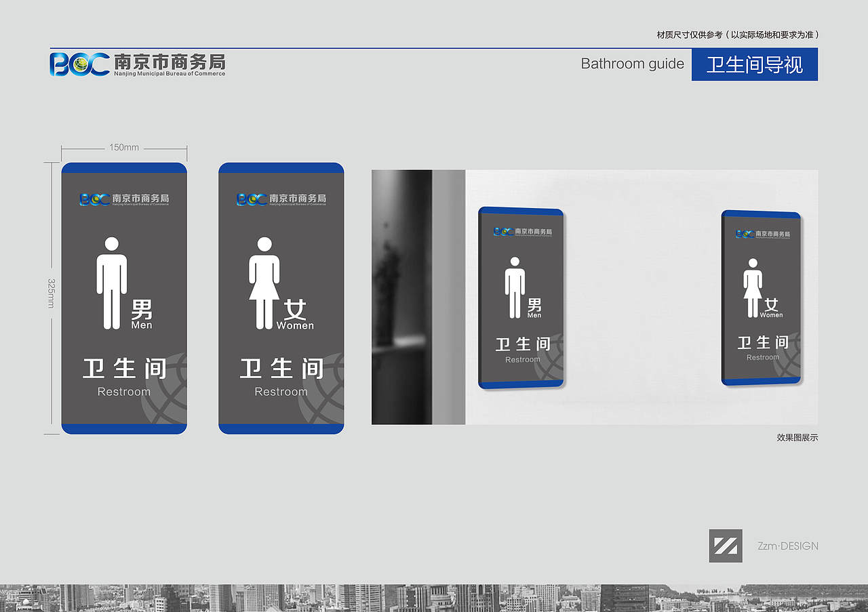Click the 150mm dimension label
This screenshot has height=612, width=868.
[123, 147]
